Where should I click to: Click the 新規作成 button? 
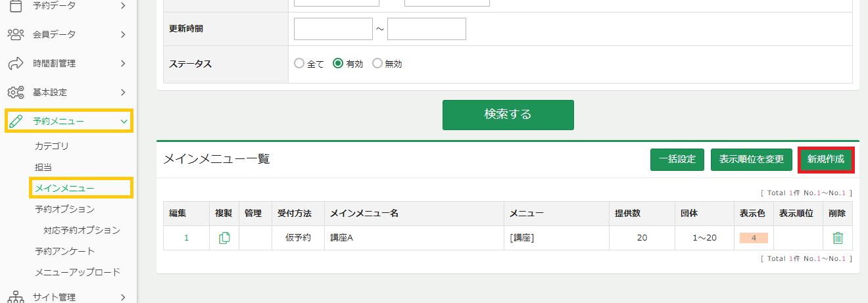[x=825, y=159]
